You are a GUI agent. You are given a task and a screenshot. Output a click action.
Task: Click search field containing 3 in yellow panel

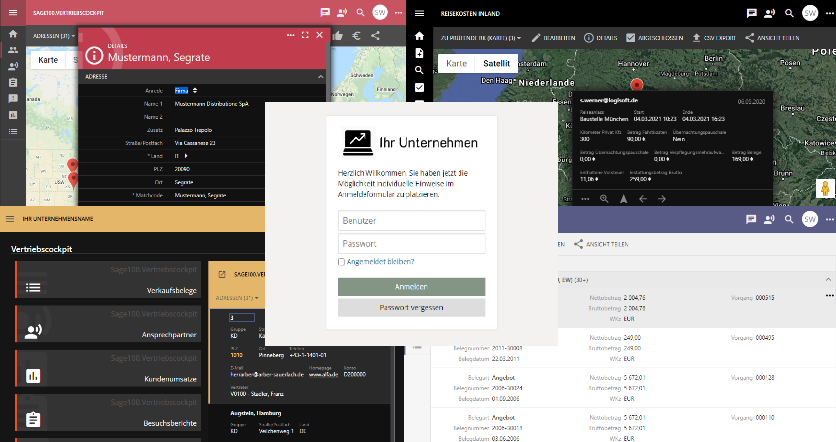tap(242, 318)
